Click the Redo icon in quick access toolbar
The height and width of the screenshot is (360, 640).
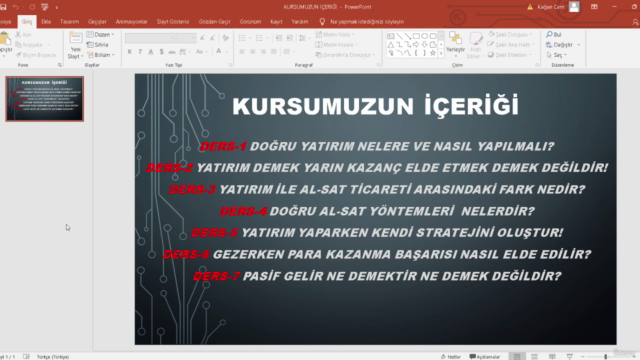click(32, 7)
